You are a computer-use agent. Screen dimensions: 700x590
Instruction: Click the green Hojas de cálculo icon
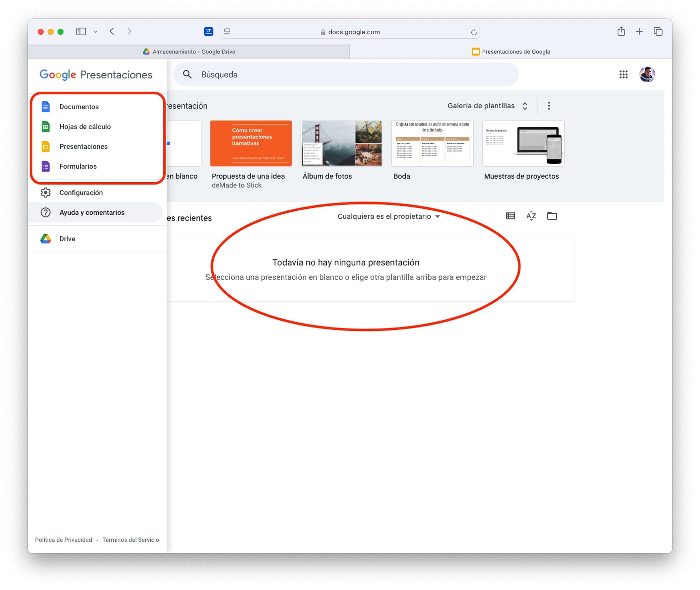(46, 126)
